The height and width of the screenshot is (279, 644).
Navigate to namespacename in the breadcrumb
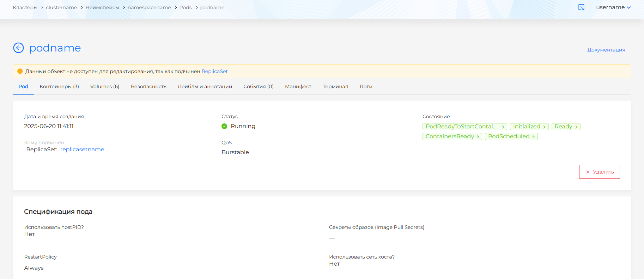coord(149,7)
